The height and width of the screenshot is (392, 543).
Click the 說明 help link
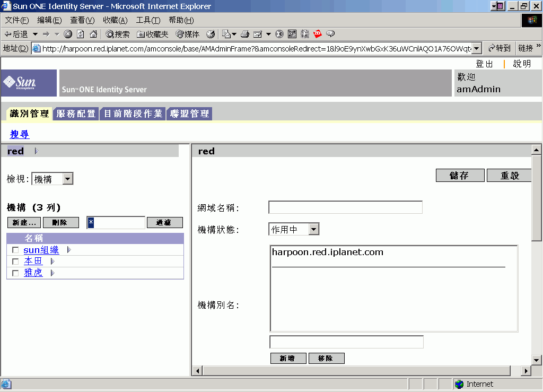pyautogui.click(x=522, y=64)
